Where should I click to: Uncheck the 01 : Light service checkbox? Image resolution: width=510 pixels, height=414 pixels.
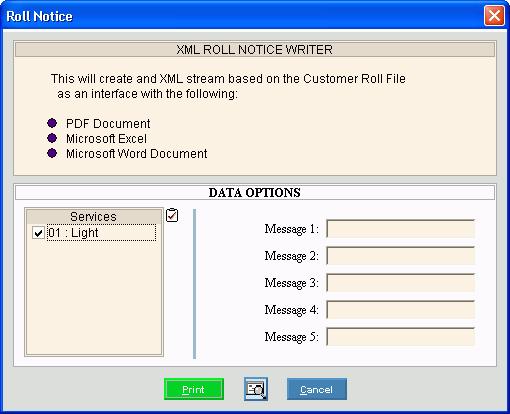point(38,233)
